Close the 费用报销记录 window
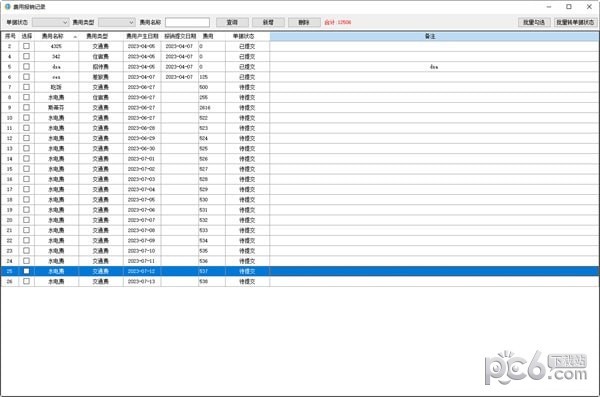This screenshot has height=397, width=600. click(589, 7)
